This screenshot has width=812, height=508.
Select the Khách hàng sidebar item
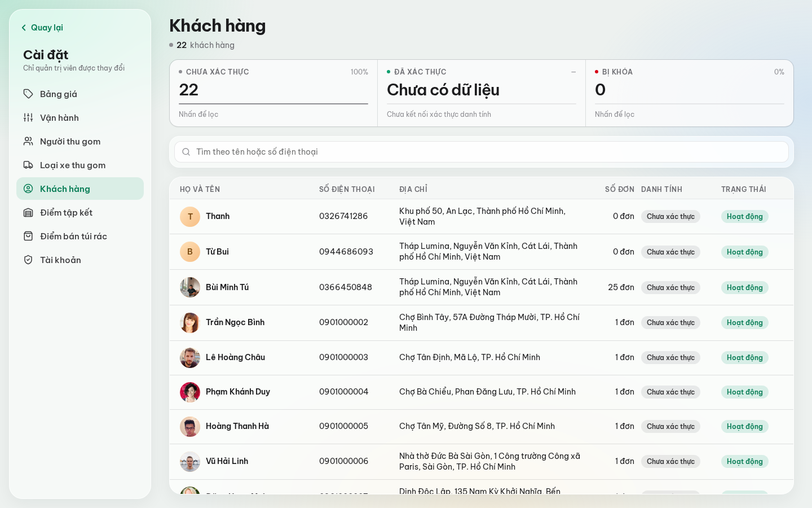(x=80, y=189)
